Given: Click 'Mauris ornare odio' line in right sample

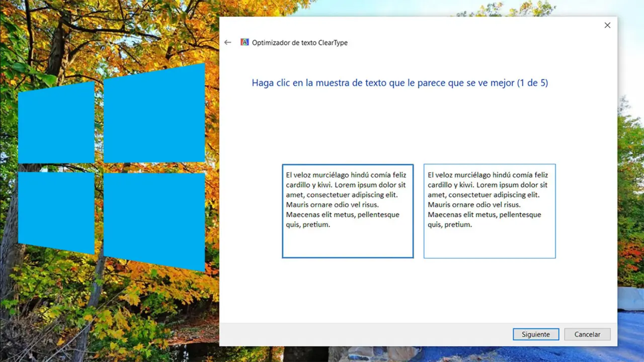Looking at the screenshot, I should tap(474, 205).
